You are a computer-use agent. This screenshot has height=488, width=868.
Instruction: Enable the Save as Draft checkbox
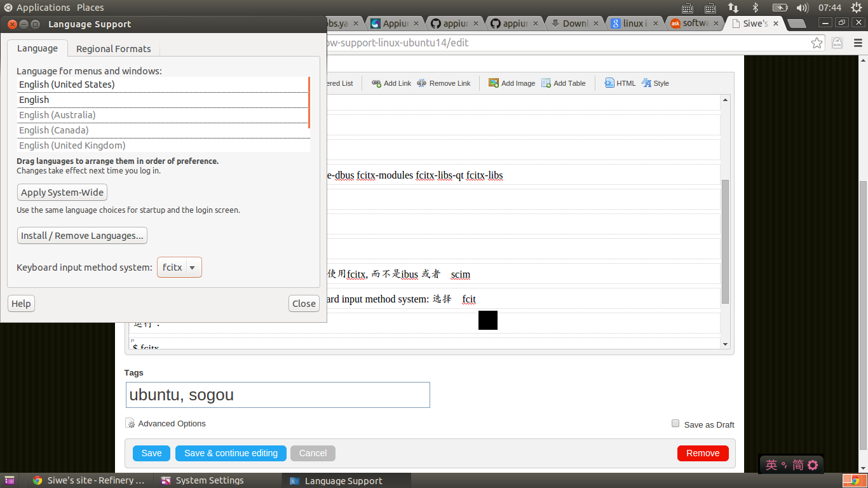click(675, 423)
